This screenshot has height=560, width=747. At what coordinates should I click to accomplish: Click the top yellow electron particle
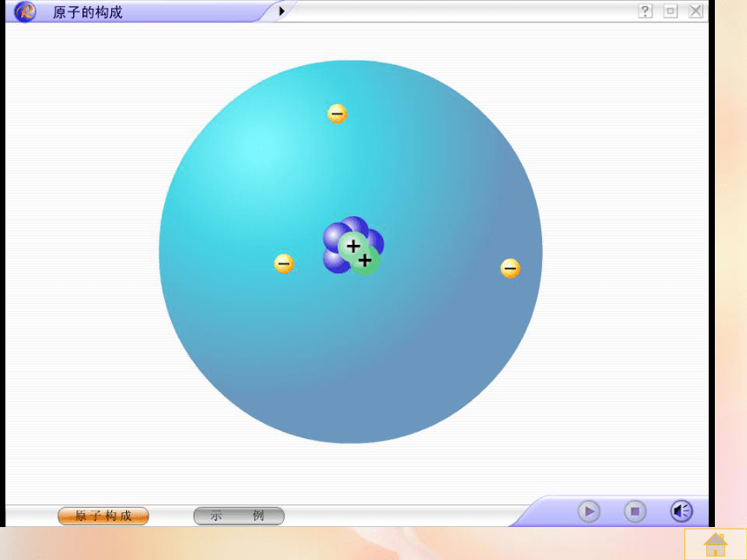pos(337,114)
